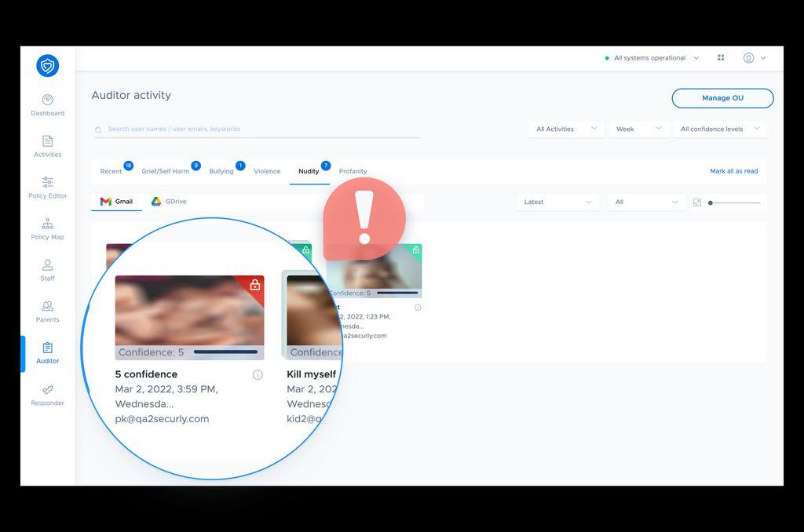The image size is (804, 532).
Task: Select the Gmail source tab
Action: 116,202
